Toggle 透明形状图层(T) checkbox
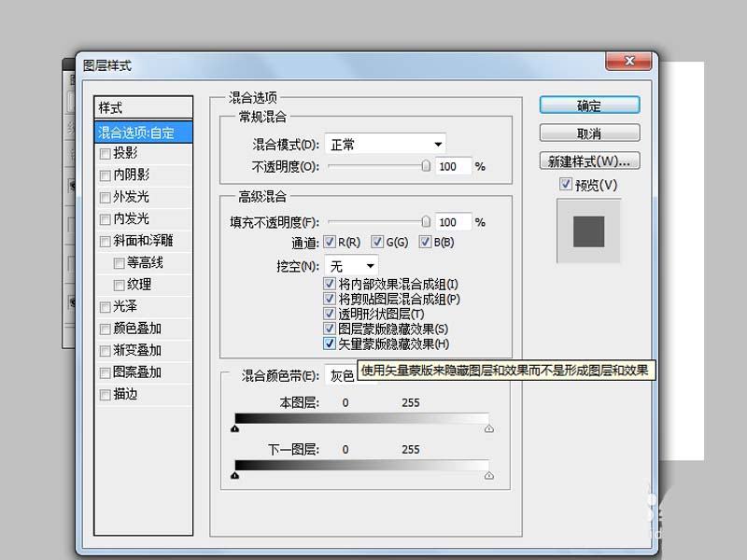Image resolution: width=747 pixels, height=560 pixels. pos(330,314)
